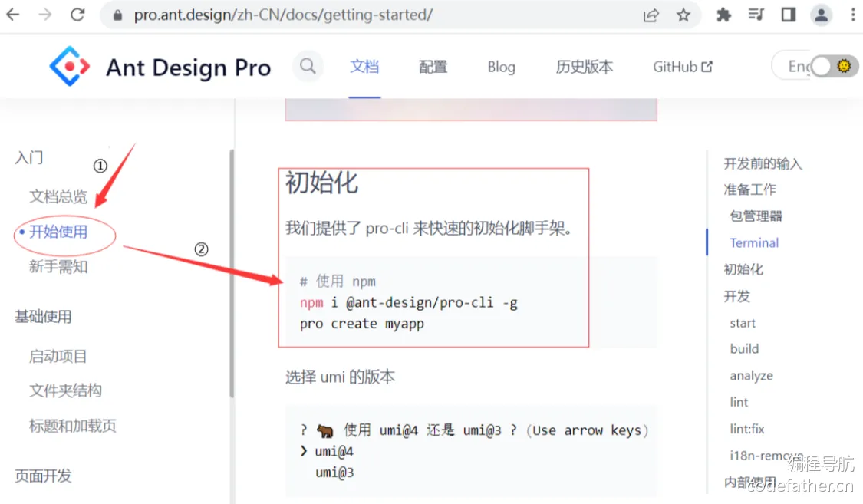Click the browser forward arrow
The width and height of the screenshot is (863, 504).
click(45, 15)
